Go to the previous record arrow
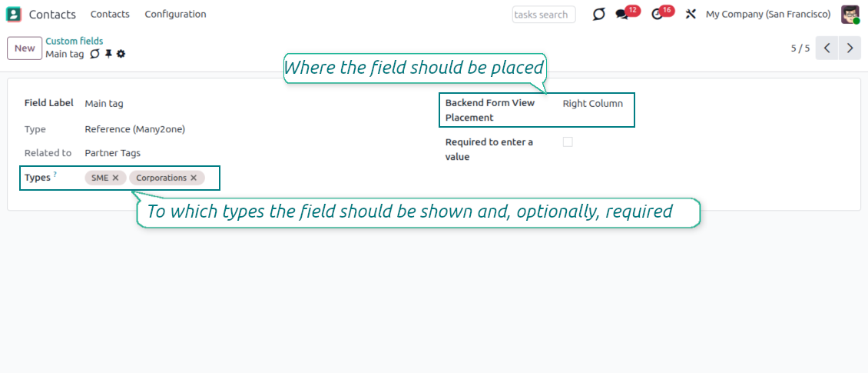 click(x=827, y=48)
